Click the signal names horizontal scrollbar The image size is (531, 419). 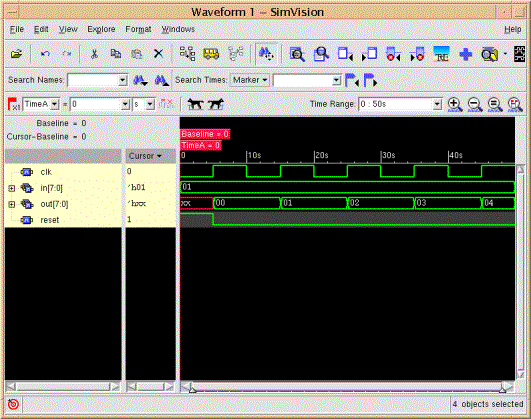(x=63, y=386)
